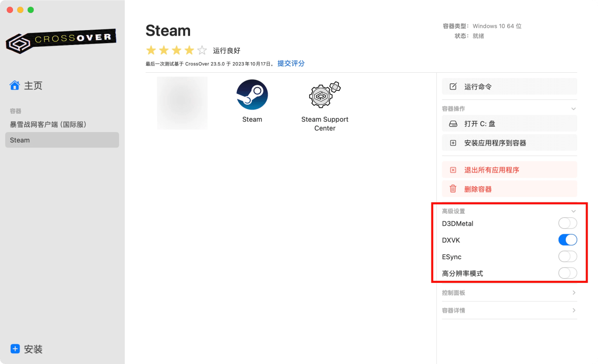The width and height of the screenshot is (598, 364).
Task: Expand the 控制面板 section
Action: (x=573, y=293)
